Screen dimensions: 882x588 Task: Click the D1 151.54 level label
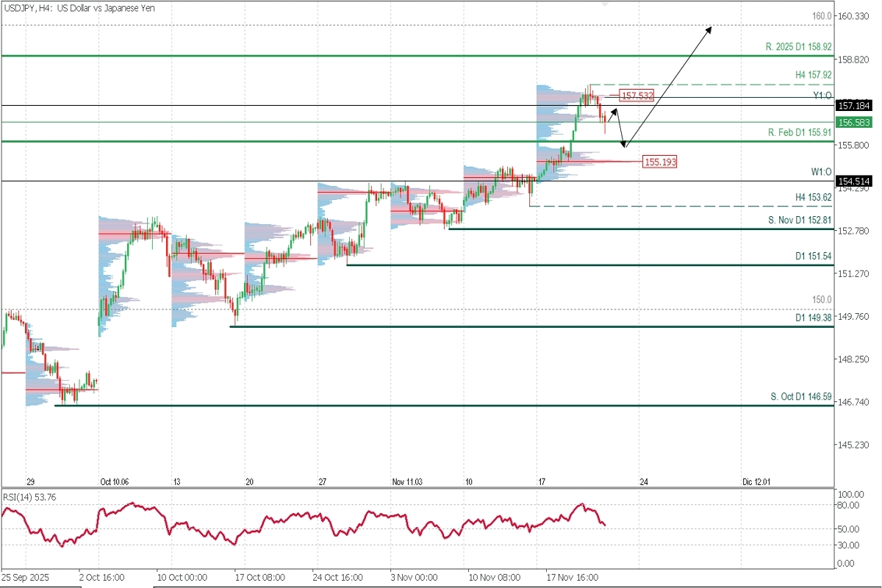click(x=813, y=256)
